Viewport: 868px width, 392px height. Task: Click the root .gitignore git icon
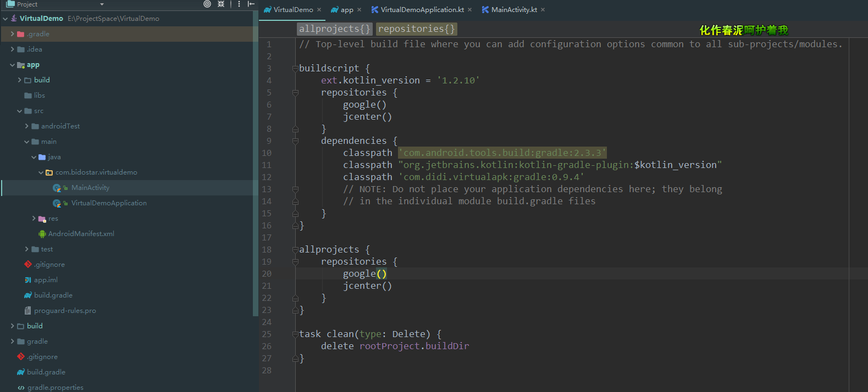[x=21, y=357]
